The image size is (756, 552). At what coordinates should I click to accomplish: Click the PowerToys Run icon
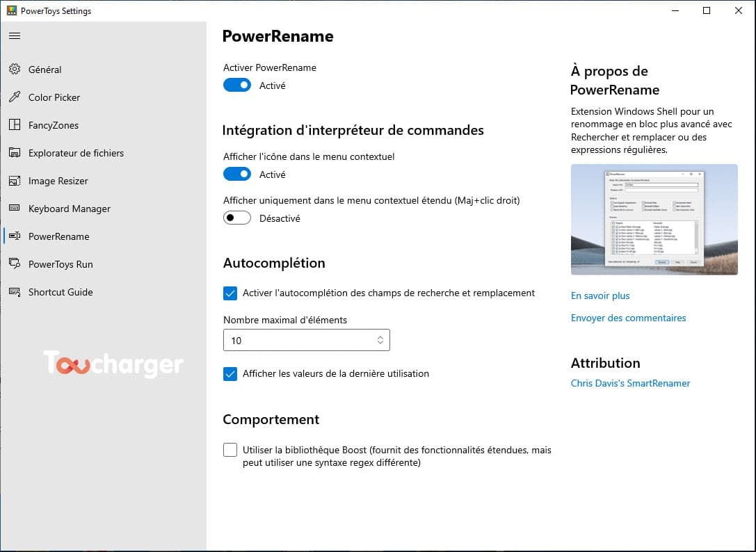click(x=15, y=263)
